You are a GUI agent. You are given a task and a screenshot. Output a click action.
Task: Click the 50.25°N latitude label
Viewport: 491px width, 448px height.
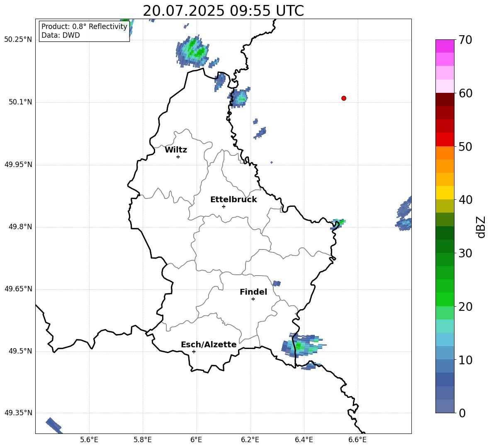[18, 40]
